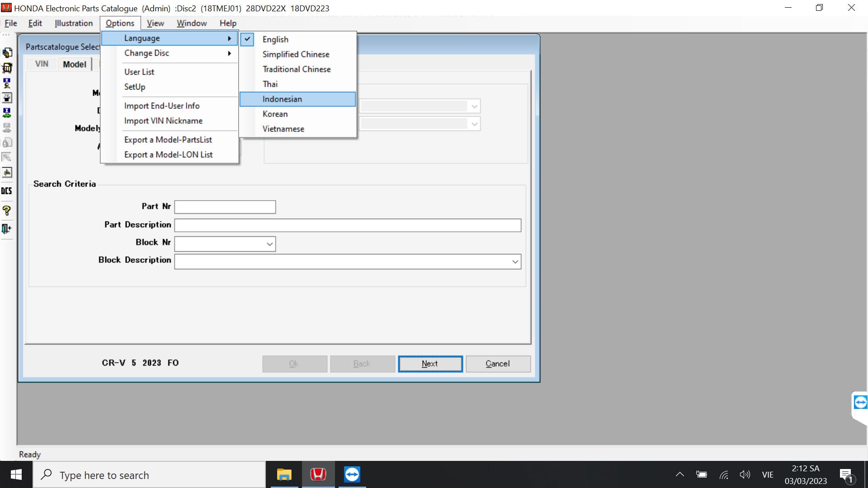Open help with the question mark icon
Image resolution: width=868 pixels, height=488 pixels.
pyautogui.click(x=7, y=211)
